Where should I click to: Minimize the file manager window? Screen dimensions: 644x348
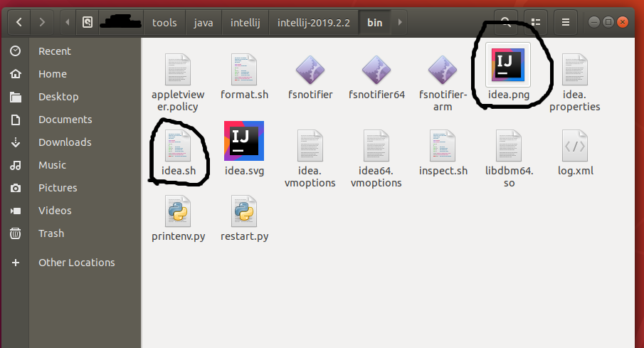tap(594, 22)
